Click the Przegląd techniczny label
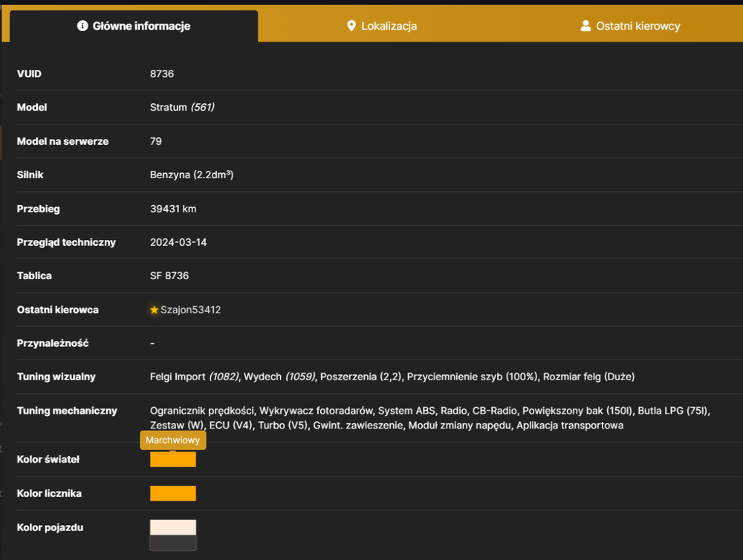The image size is (743, 560). pos(66,243)
